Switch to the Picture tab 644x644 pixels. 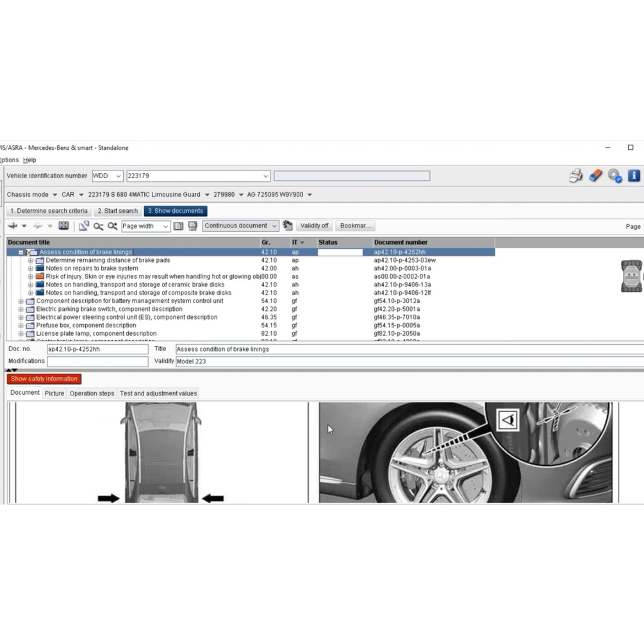coord(54,393)
